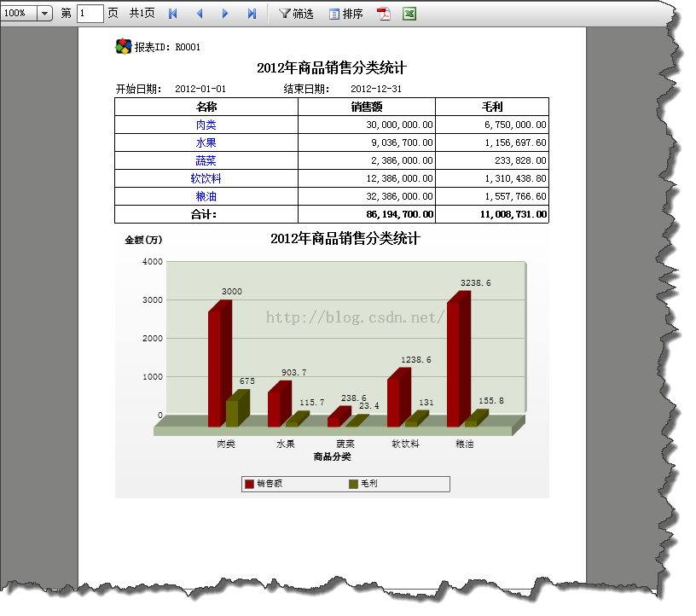Click the 1,557,766.60 profit cell

[x=492, y=196]
